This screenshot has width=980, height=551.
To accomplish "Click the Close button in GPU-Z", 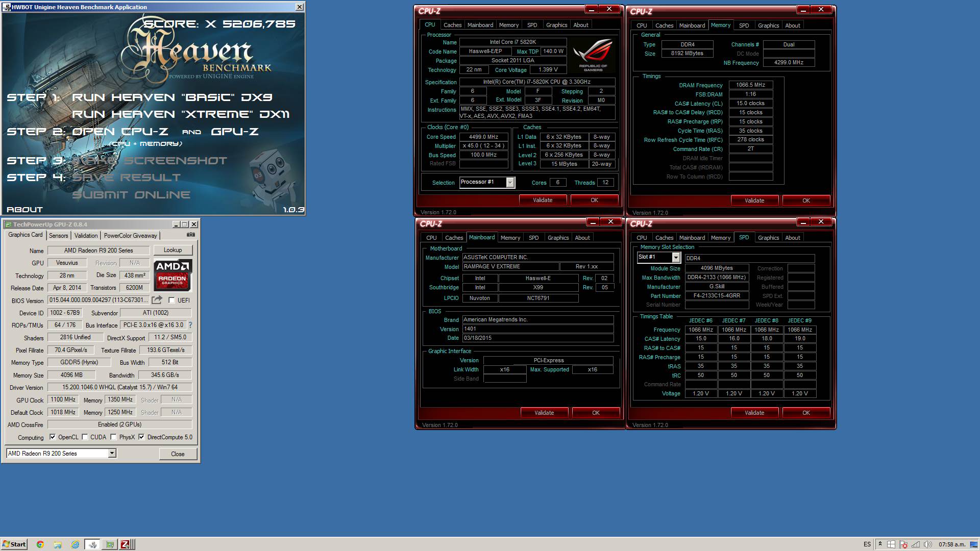I will tap(178, 454).
